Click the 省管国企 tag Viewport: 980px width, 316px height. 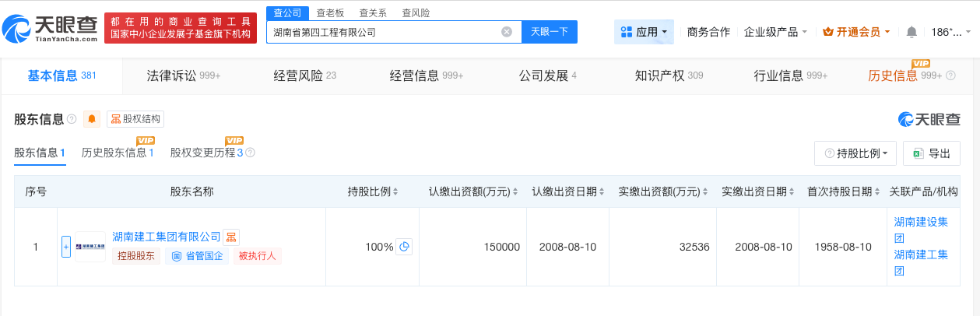197,256
